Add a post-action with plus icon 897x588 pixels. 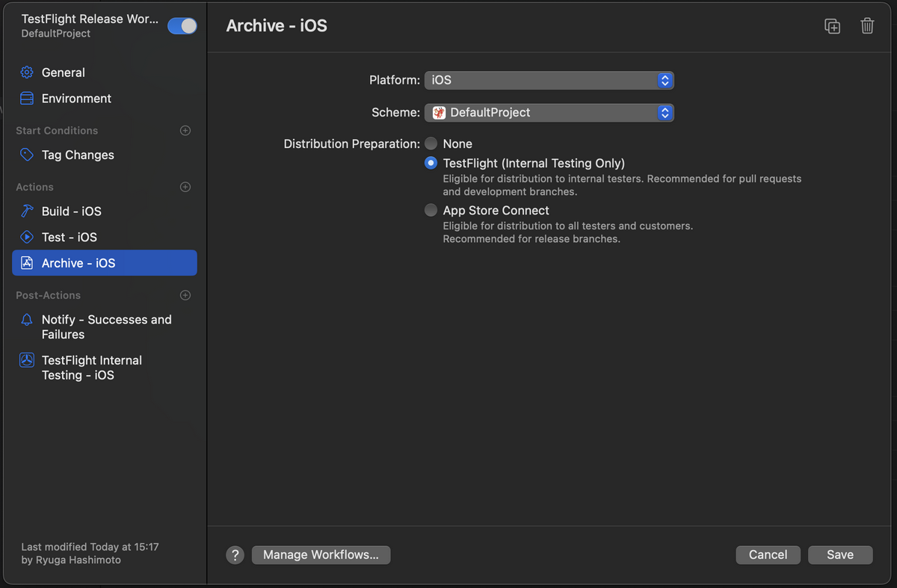pos(185,295)
